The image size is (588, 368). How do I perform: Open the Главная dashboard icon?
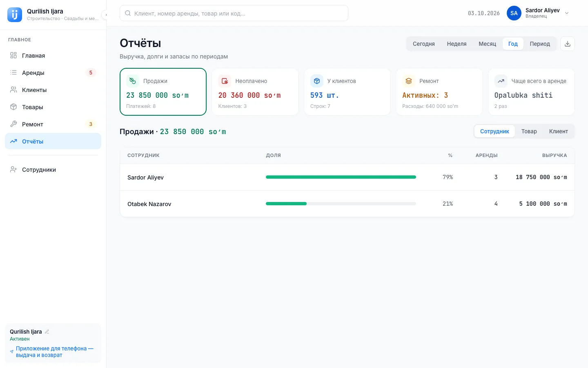coord(13,55)
